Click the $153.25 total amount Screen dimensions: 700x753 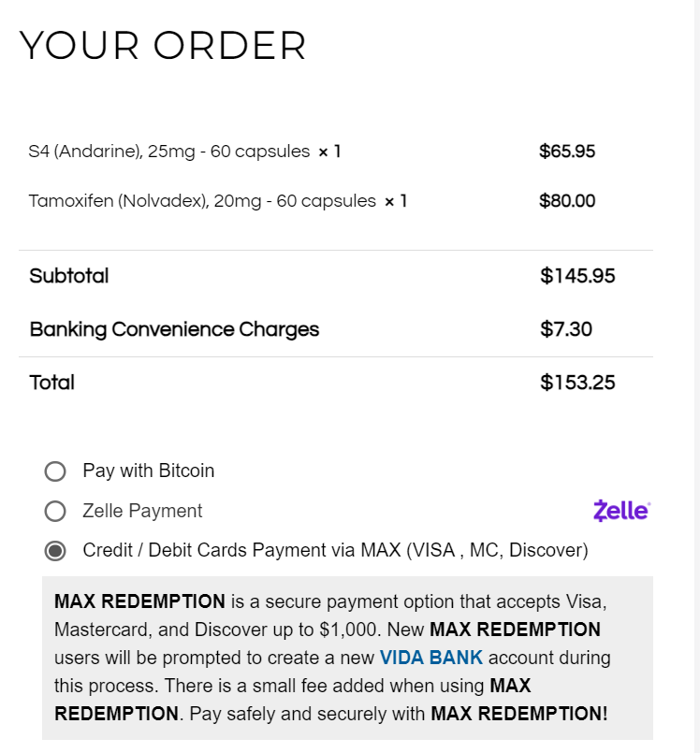(x=577, y=383)
